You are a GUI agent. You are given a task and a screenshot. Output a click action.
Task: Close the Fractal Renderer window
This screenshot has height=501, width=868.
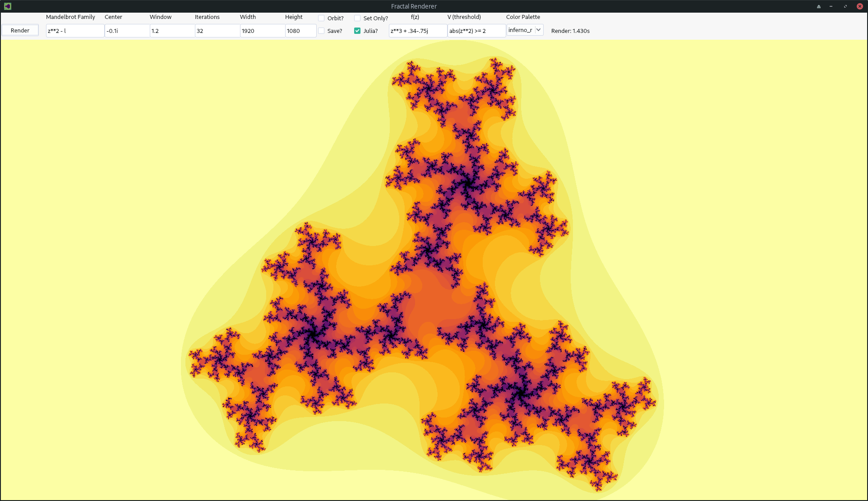859,6
